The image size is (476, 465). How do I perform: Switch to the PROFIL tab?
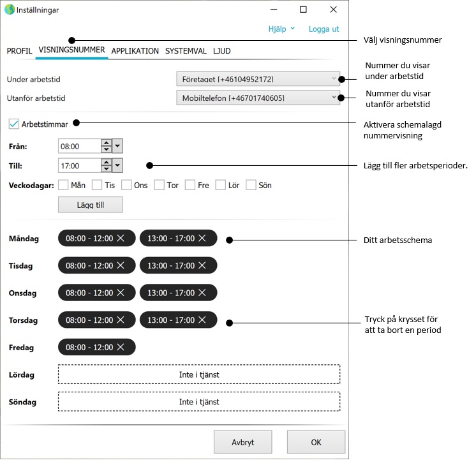[x=19, y=51]
